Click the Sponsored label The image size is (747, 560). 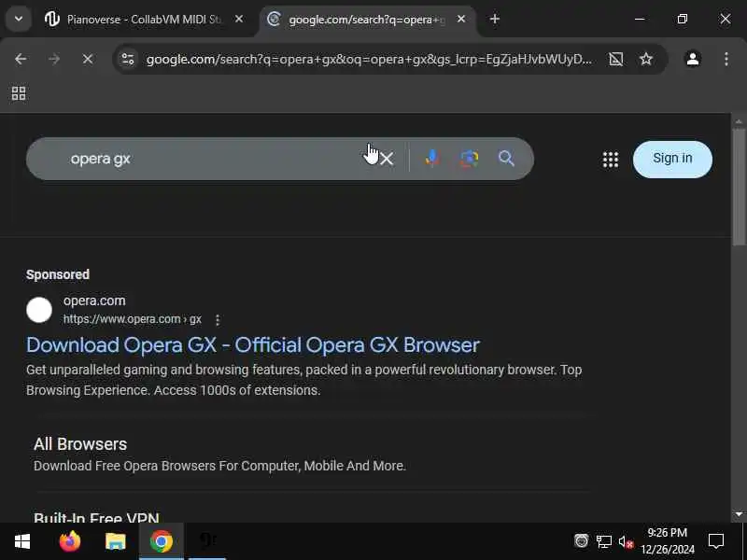pyautogui.click(x=58, y=274)
